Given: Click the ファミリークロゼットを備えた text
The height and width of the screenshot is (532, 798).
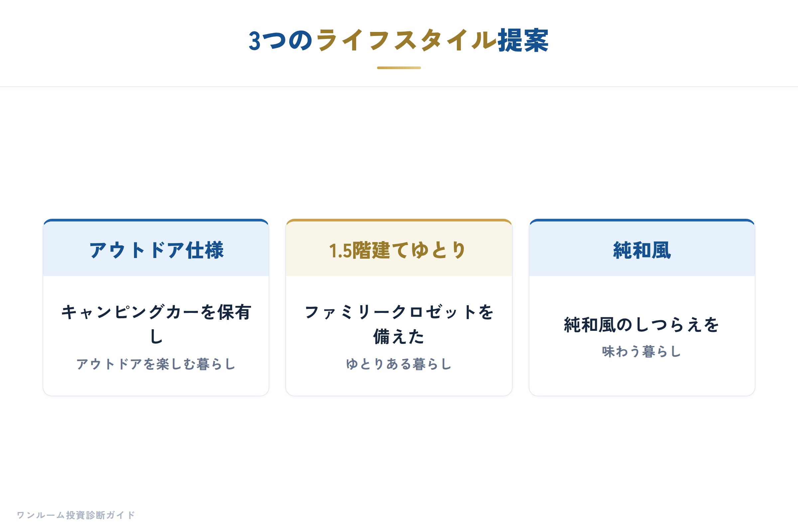Looking at the screenshot, I should click(399, 324).
